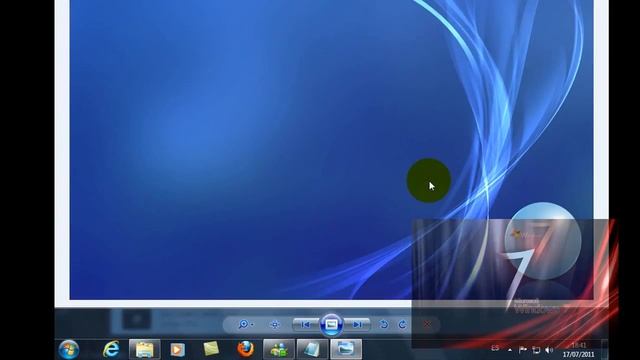The width and height of the screenshot is (640, 360).
Task: Switch to the blue notebook app taskbar button
Action: coord(312,349)
